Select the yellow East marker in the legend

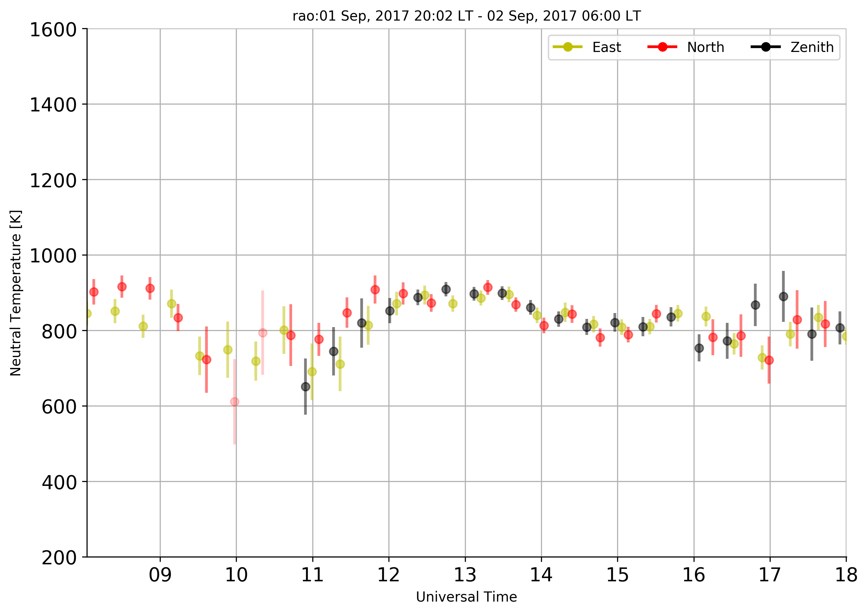pos(568,47)
